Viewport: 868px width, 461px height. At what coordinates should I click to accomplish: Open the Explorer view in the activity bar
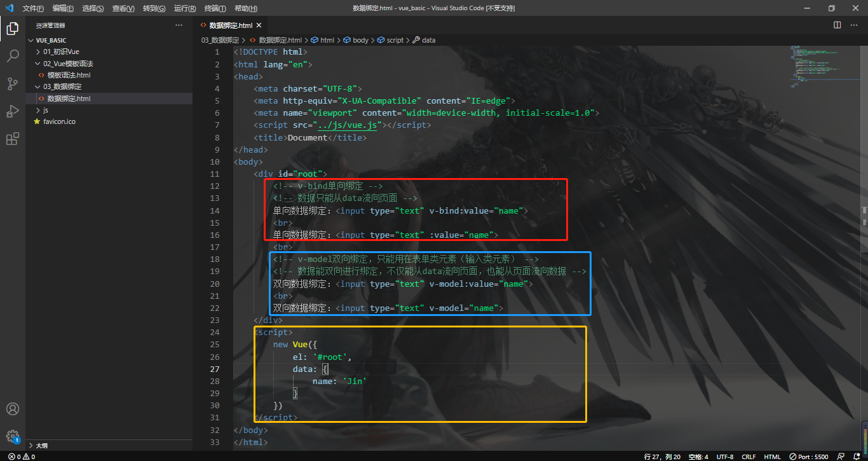(x=12, y=28)
